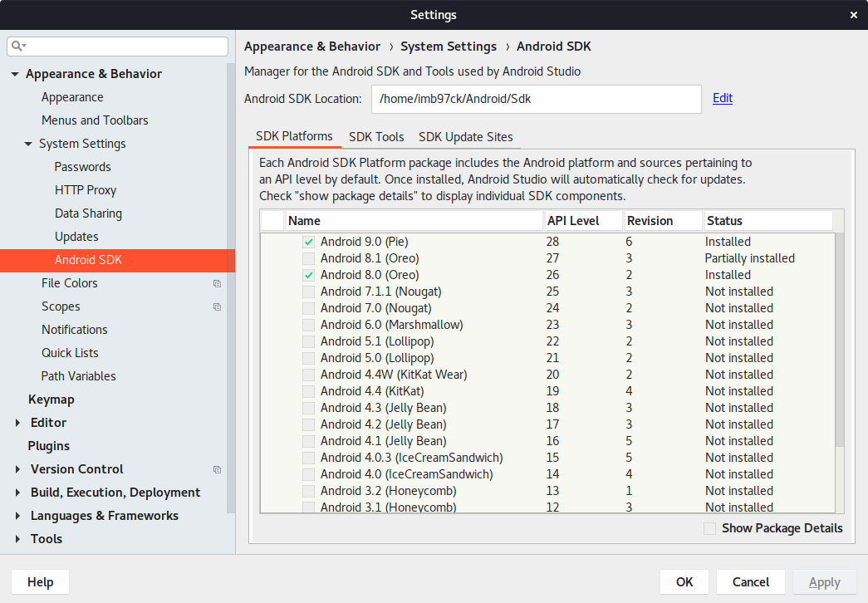Viewport: 868px width, 603px height.
Task: Collapse the Appearance & Behavior tree arrow
Action: (x=15, y=74)
